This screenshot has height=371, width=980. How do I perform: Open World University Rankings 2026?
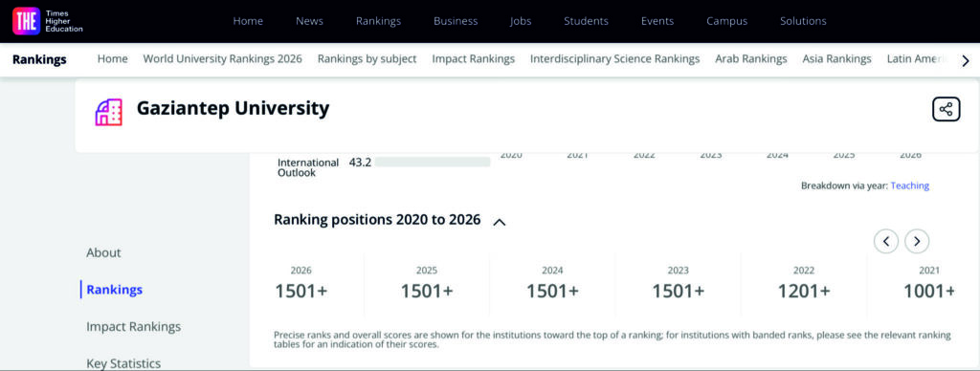pos(222,58)
